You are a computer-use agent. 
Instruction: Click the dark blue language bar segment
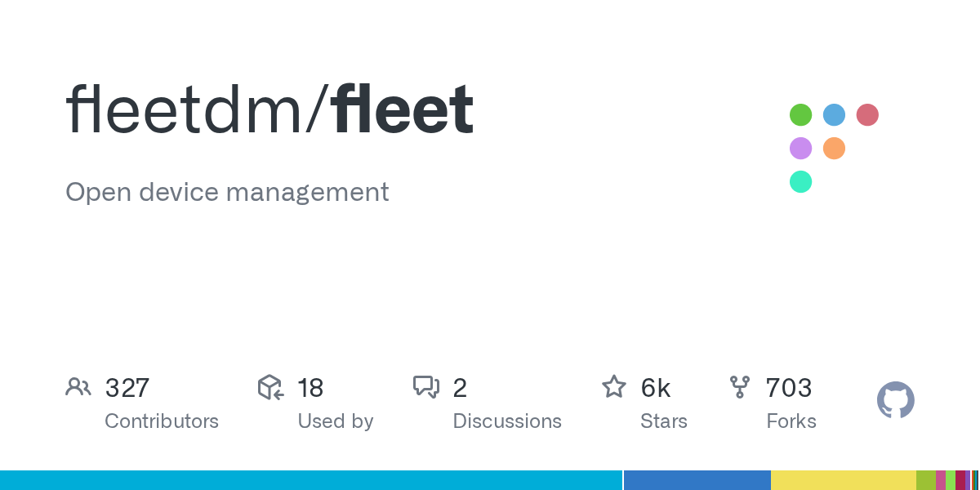tap(697, 480)
